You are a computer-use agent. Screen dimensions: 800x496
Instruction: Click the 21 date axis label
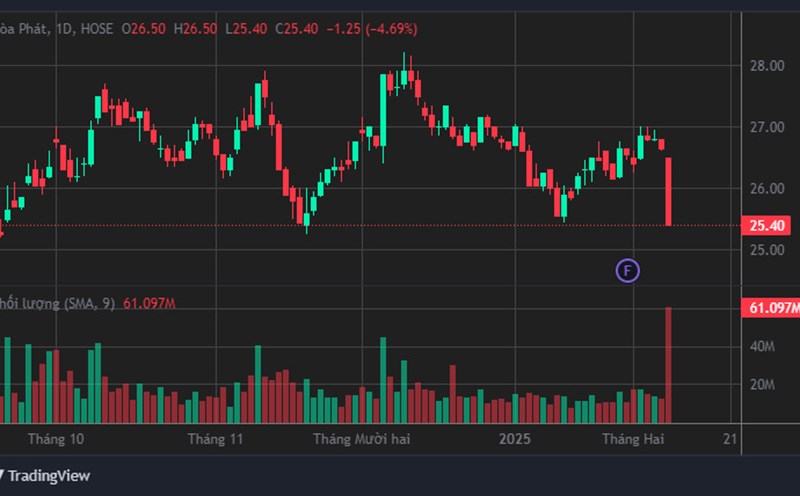[730, 439]
